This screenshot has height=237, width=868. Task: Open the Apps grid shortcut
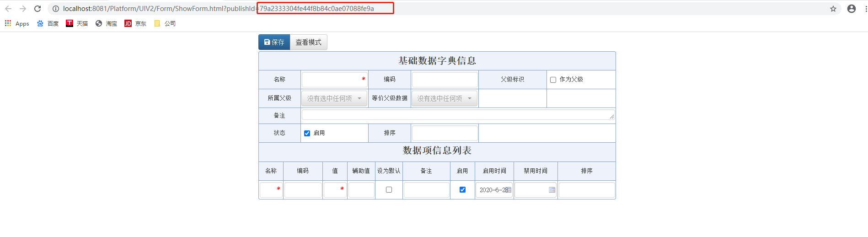(x=17, y=23)
